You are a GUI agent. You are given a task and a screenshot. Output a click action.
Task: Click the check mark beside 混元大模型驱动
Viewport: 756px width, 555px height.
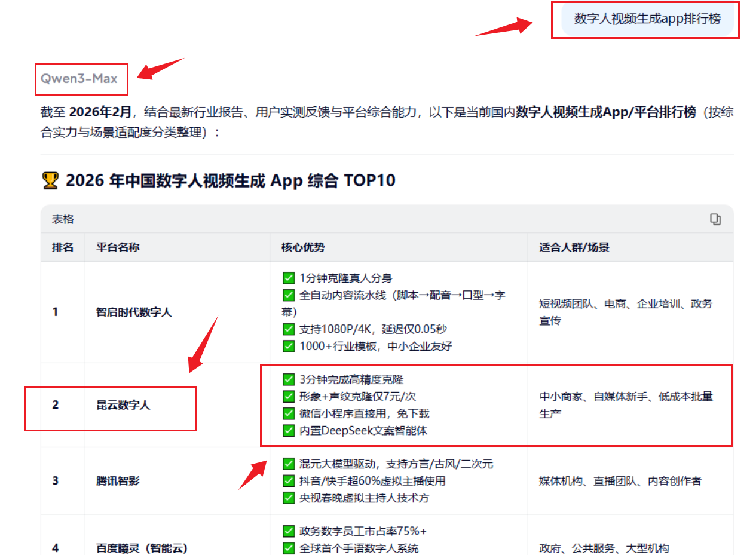point(289,464)
